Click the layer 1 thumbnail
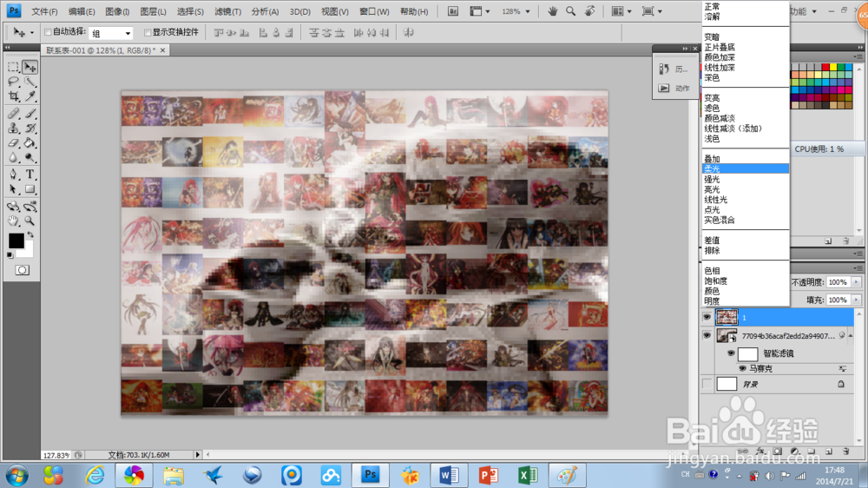 coord(727,318)
